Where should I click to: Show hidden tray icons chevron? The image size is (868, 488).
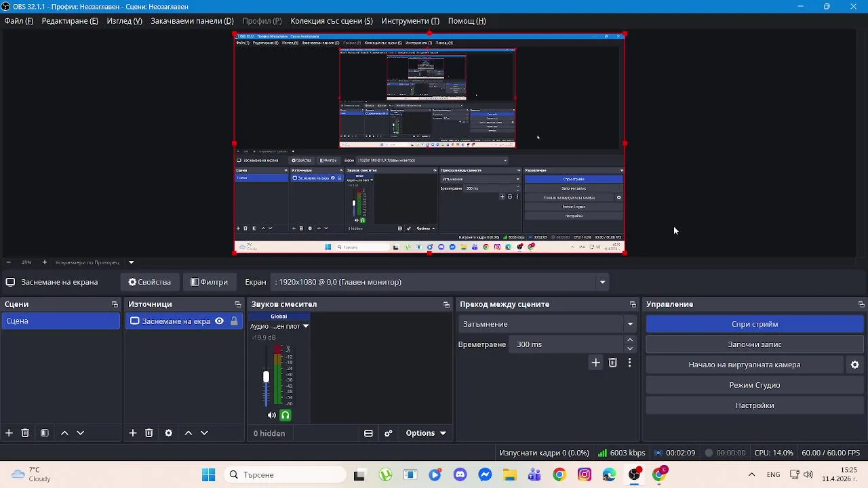pyautogui.click(x=751, y=475)
